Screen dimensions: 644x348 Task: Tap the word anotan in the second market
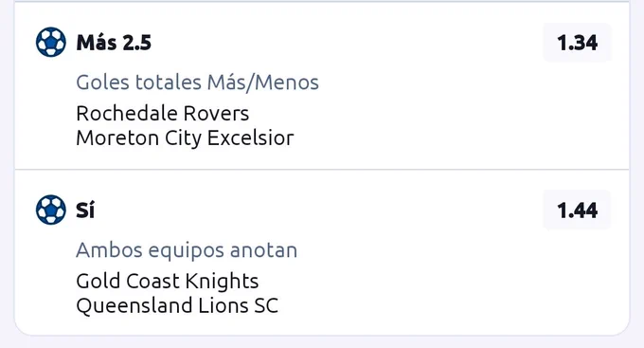tap(263, 250)
